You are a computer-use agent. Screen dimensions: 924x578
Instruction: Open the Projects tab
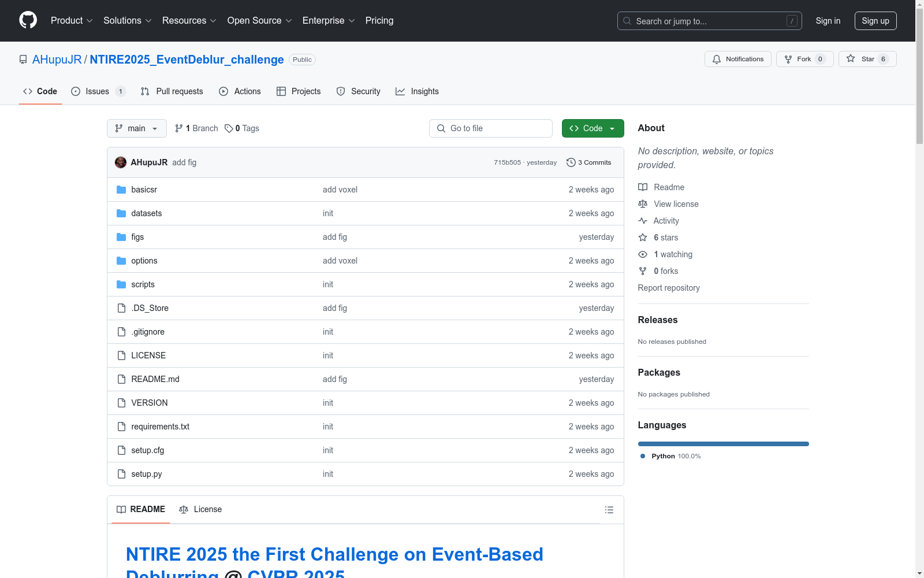(x=299, y=91)
